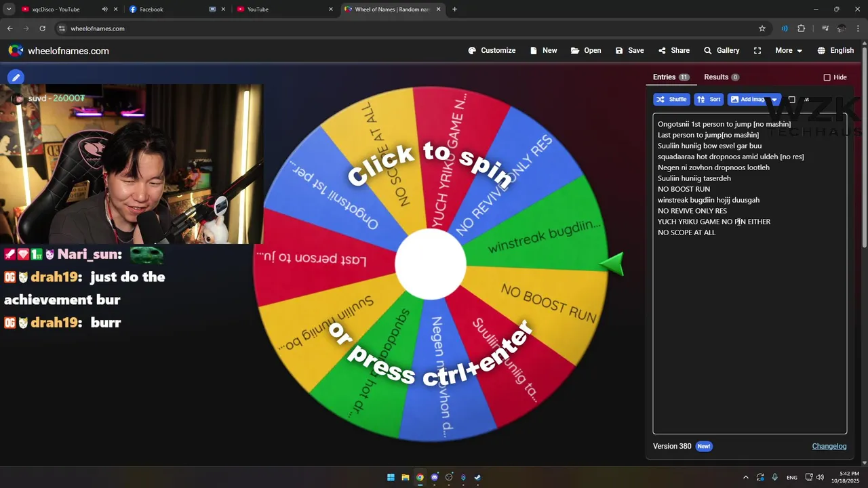Viewport: 868px width, 488px height.
Task: Open the Chrome three-dot menu
Action: coord(859,28)
